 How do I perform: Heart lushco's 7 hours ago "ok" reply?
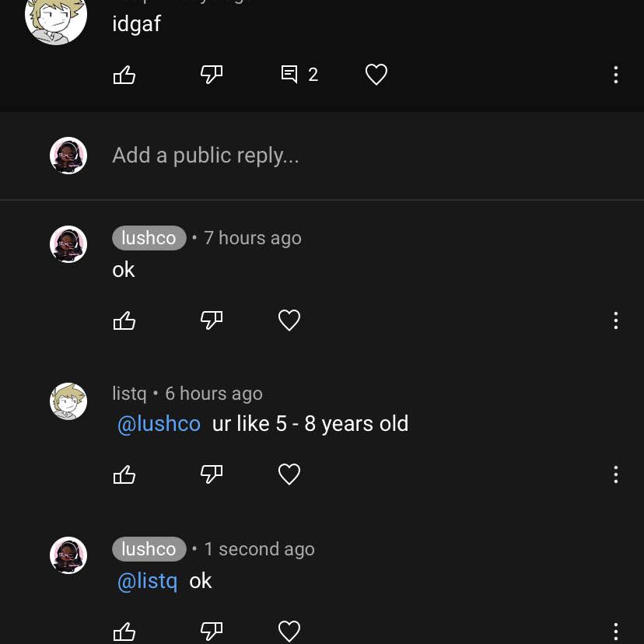tap(289, 320)
